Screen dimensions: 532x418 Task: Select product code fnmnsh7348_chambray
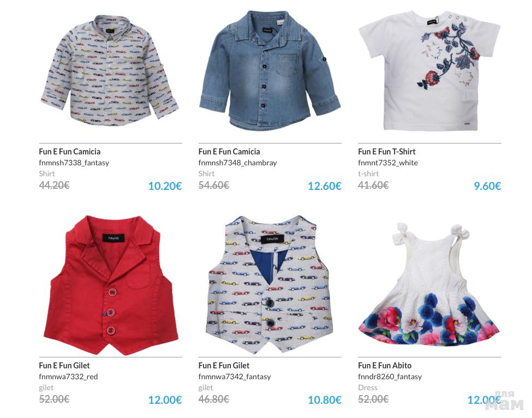click(x=237, y=163)
